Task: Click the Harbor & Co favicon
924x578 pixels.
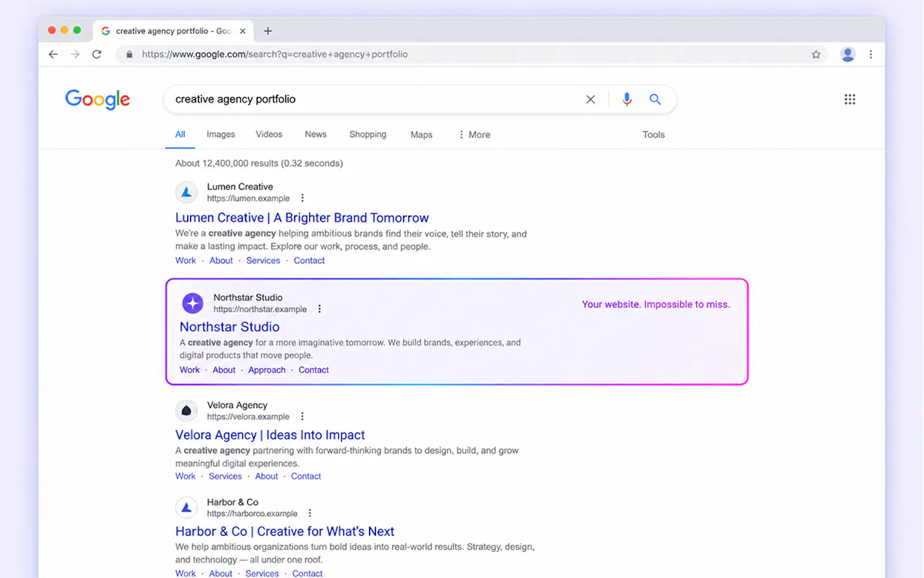Action: pyautogui.click(x=187, y=507)
